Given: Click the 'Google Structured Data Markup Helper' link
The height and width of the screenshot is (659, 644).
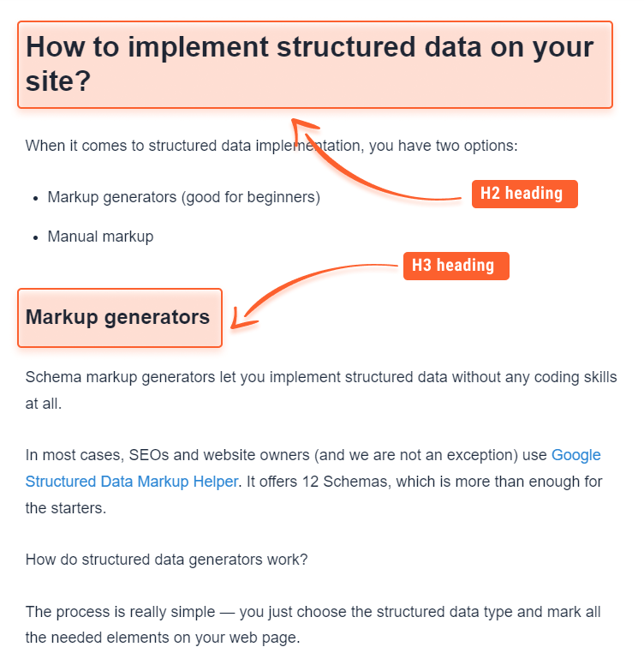Looking at the screenshot, I should pos(132,482).
